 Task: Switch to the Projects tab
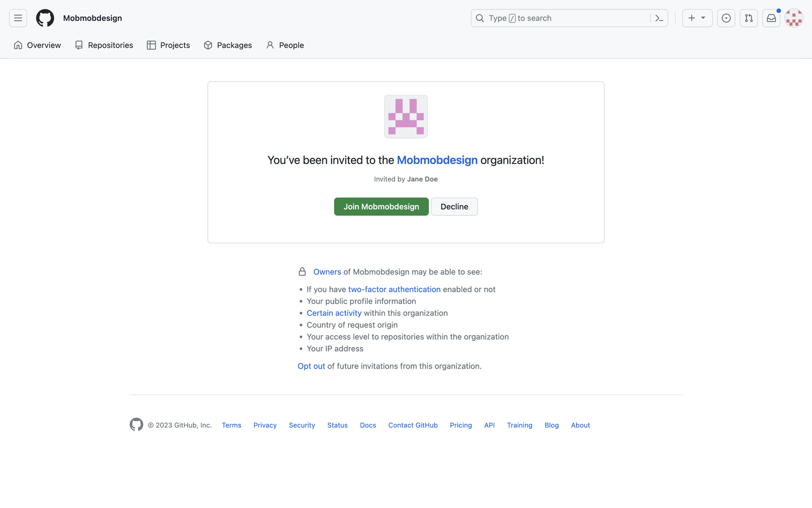[168, 45]
